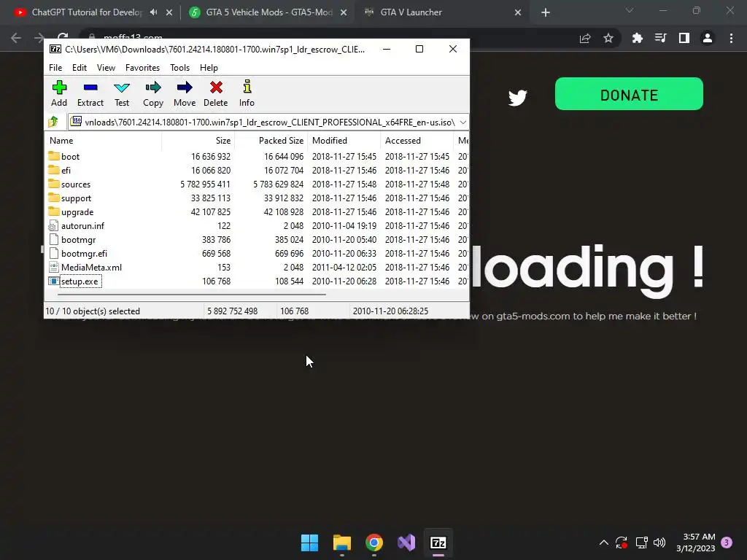Viewport: 747px width, 560px height.
Task: Toggle the Chrome side panel
Action: (x=684, y=38)
